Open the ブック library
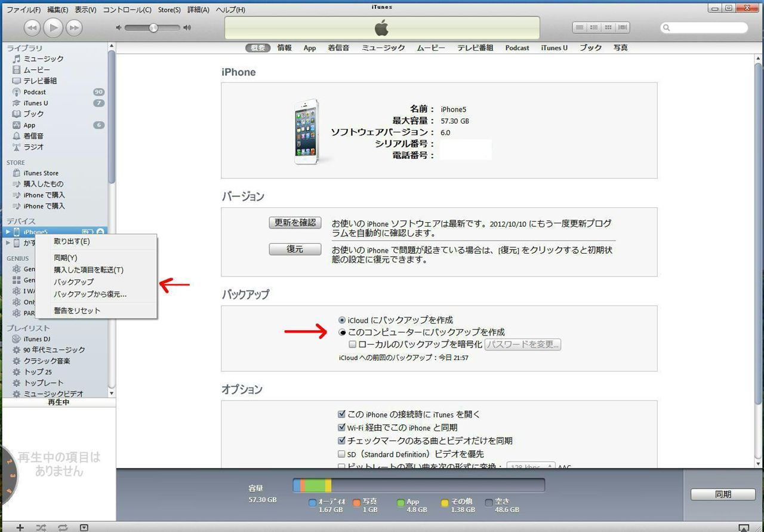764x532 pixels. coord(33,113)
